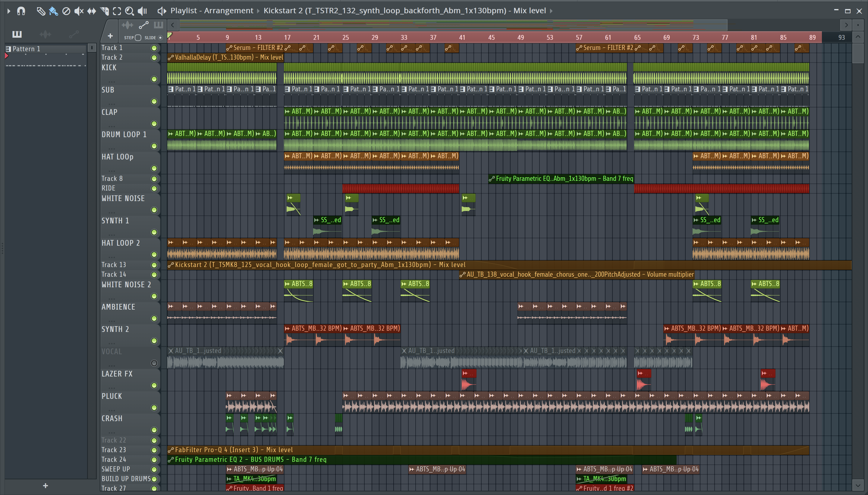Viewport: 868px width, 495px height.
Task: Show automation clips in the picker
Action: point(74,34)
